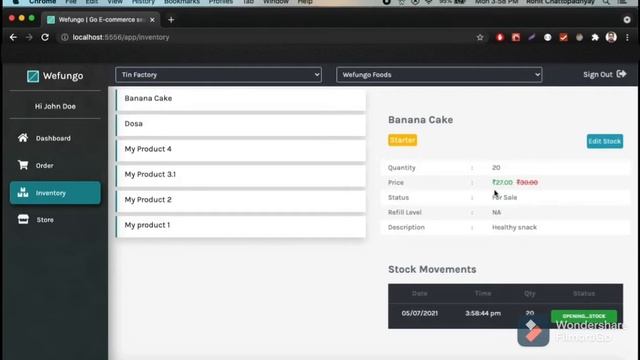Open Order in sidebar
Screen dimensions: 640x360
point(55,165)
